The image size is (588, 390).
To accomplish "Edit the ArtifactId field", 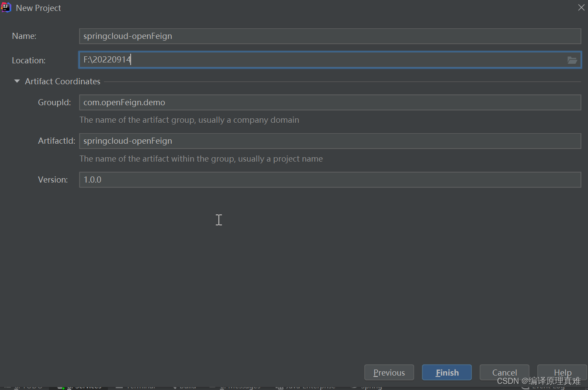I will [330, 141].
